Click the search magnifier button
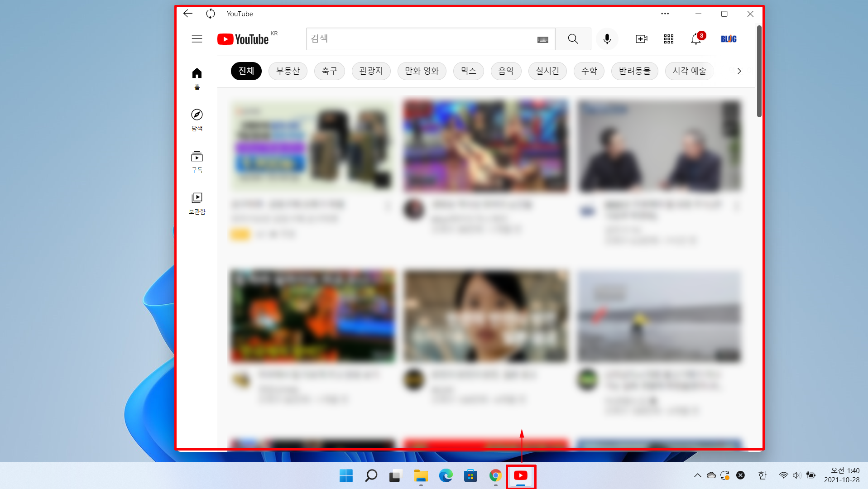This screenshot has height=489, width=868. click(x=573, y=39)
